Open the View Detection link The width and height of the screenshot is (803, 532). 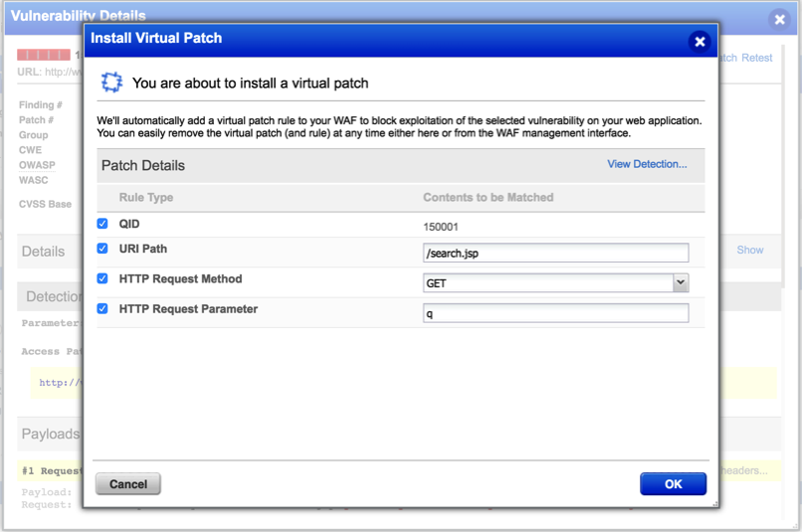pos(647,164)
